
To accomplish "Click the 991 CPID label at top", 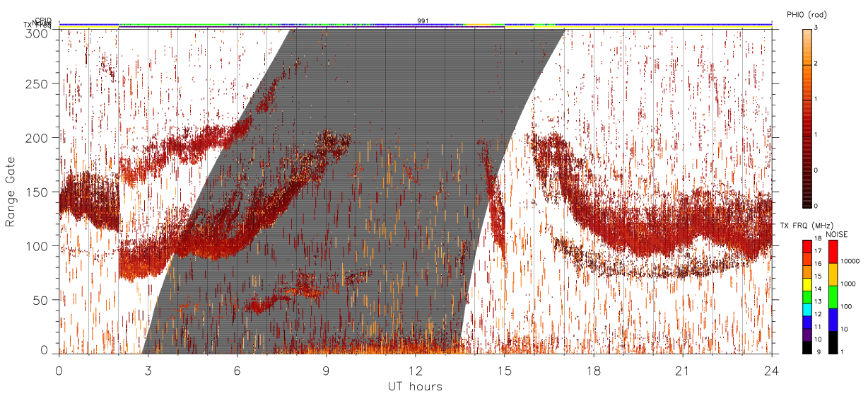I will click(x=422, y=21).
